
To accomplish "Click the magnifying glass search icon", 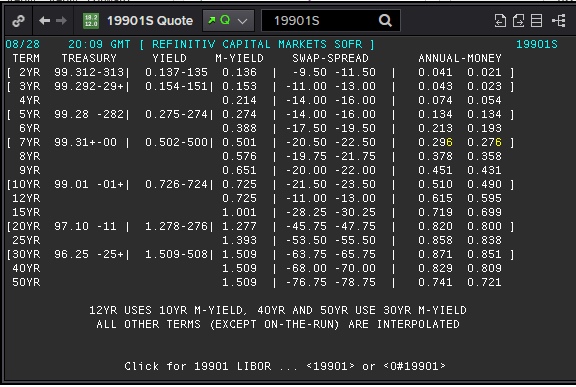I will (385, 21).
